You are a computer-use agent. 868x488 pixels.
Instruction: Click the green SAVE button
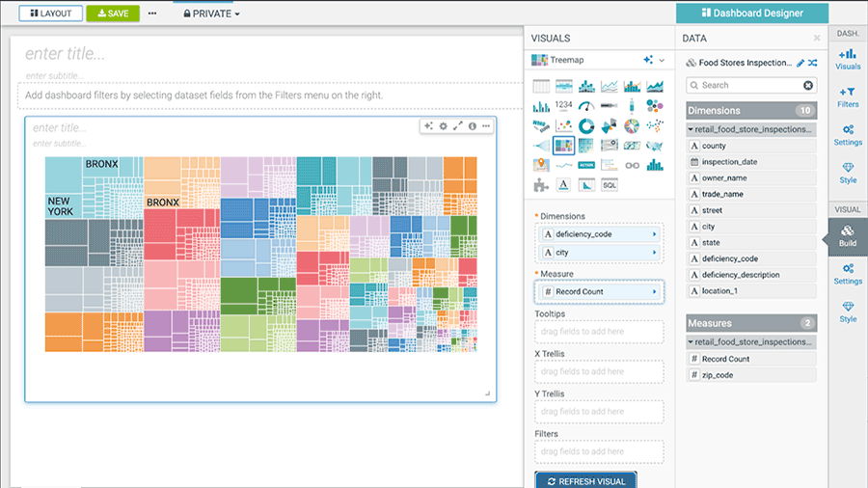[x=113, y=14]
